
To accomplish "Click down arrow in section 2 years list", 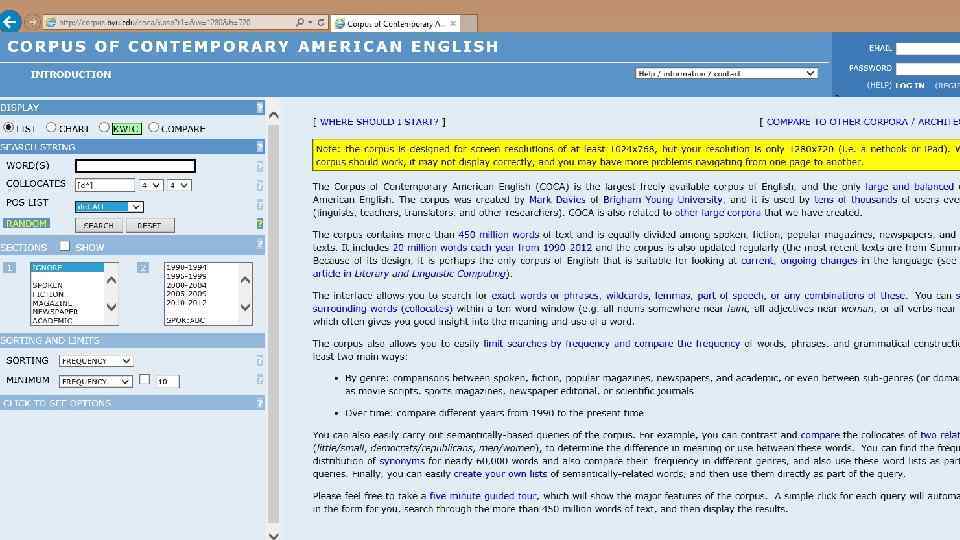I will coord(245,307).
